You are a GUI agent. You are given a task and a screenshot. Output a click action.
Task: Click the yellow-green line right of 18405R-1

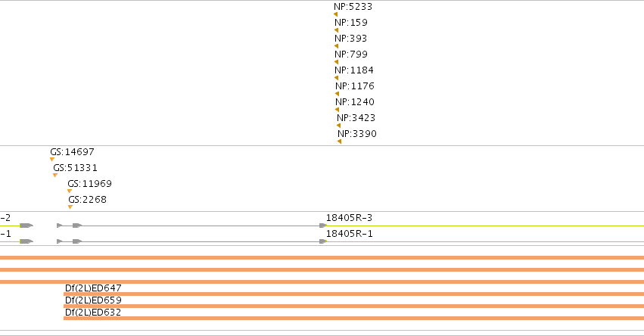coord(485,241)
